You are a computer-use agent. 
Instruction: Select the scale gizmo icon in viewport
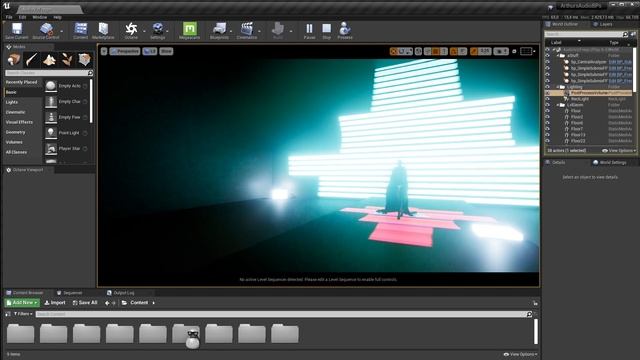[x=409, y=51]
